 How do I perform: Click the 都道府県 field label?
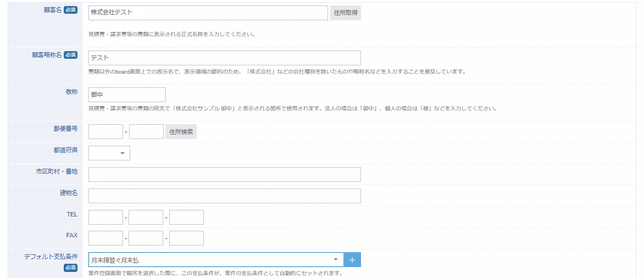point(65,149)
